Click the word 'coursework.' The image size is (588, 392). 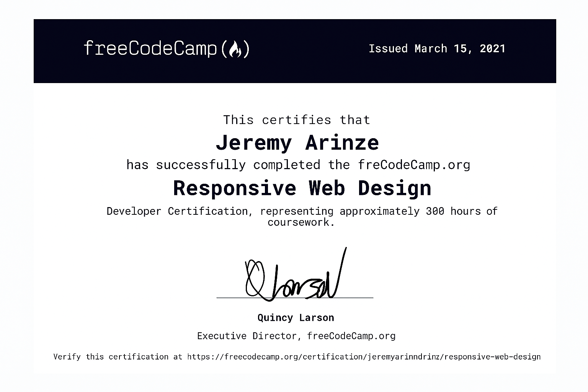pos(301,222)
